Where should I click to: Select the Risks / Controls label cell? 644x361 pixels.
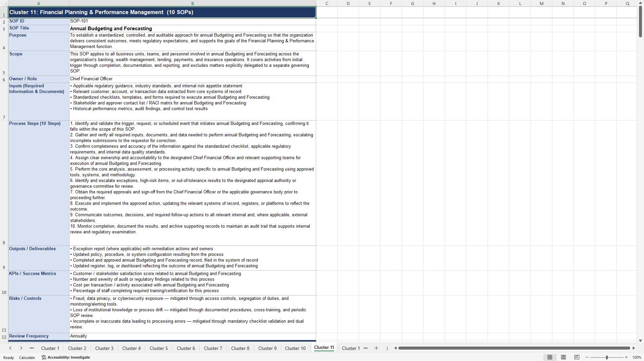pos(39,314)
